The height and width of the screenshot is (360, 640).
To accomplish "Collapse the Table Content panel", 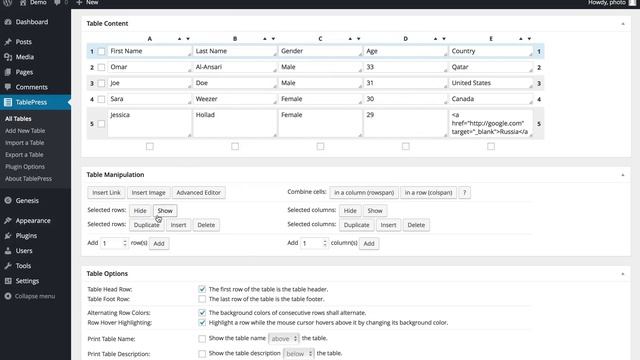I will 623,24.
